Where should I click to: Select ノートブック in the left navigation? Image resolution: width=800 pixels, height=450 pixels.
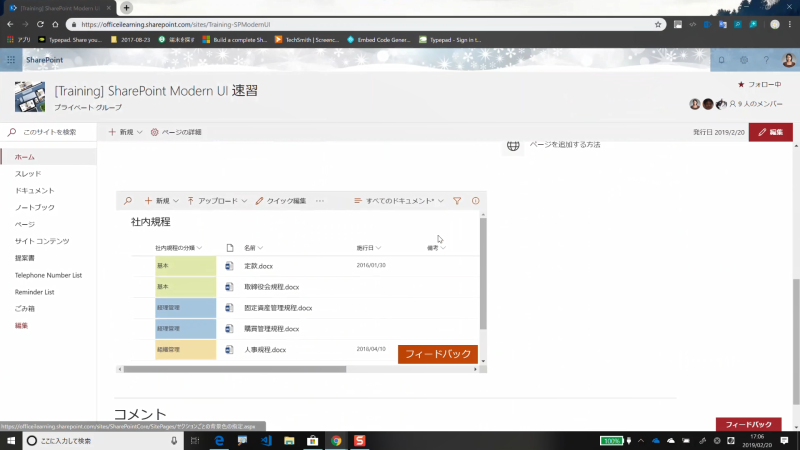point(34,208)
